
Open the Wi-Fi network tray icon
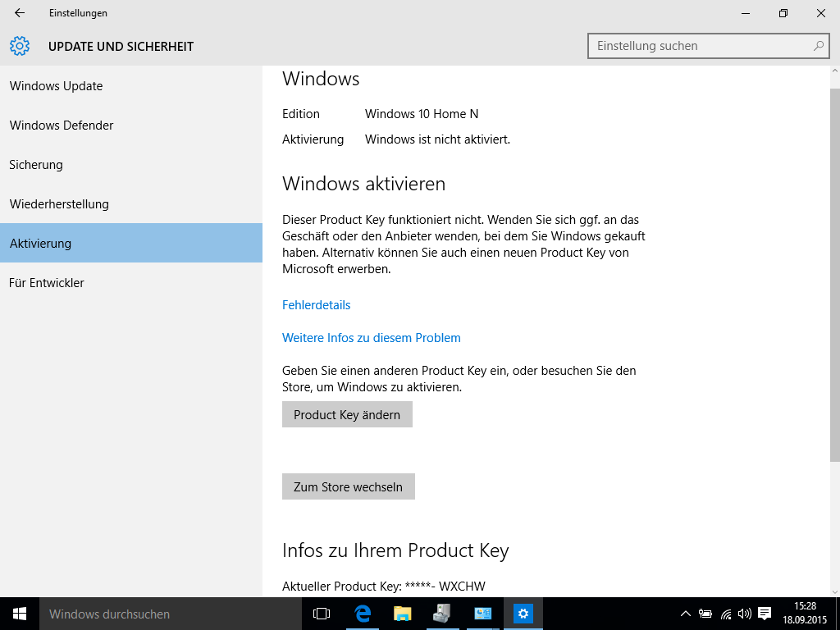[726, 614]
